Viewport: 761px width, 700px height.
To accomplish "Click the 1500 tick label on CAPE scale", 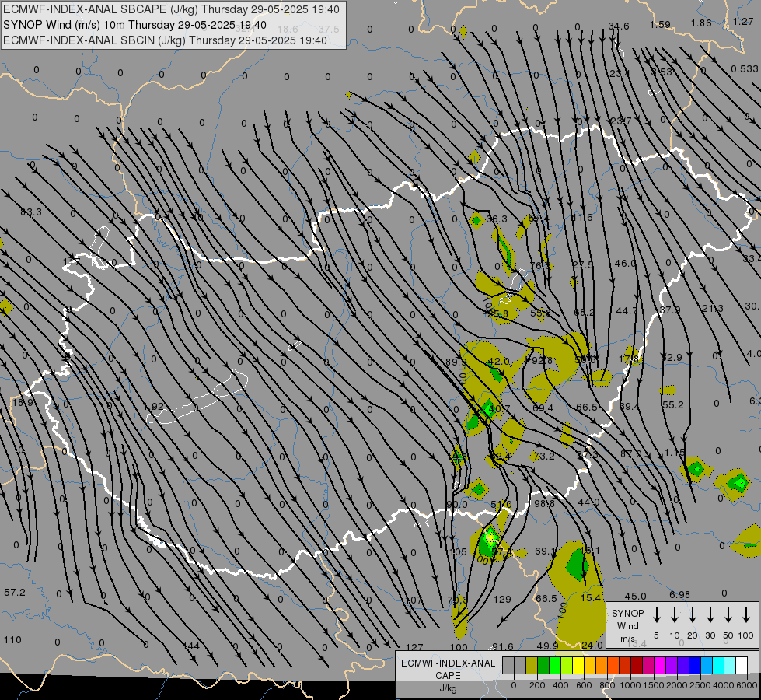I will click(x=653, y=685).
